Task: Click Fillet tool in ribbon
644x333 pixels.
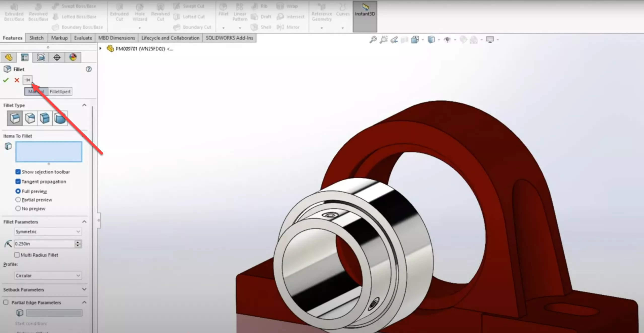Action: (x=223, y=10)
